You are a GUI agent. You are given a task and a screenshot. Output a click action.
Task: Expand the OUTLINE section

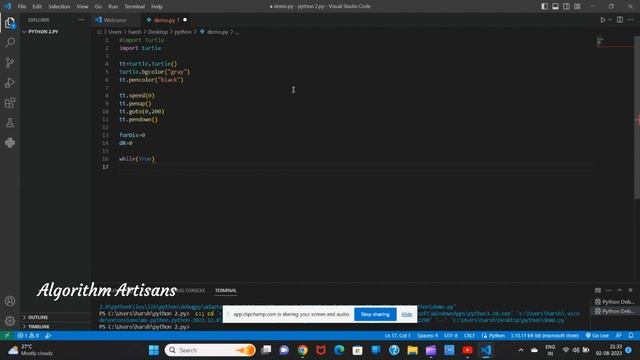pyautogui.click(x=38, y=317)
